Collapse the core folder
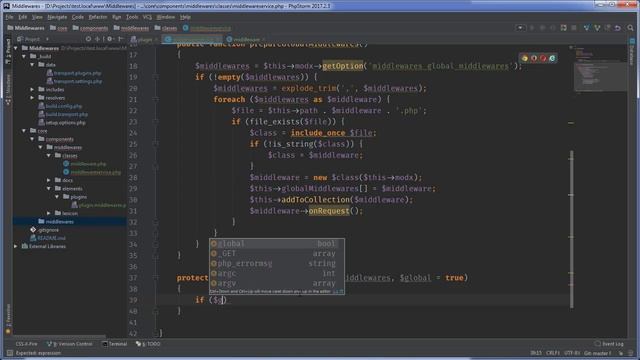640x360 pixels. [24, 131]
